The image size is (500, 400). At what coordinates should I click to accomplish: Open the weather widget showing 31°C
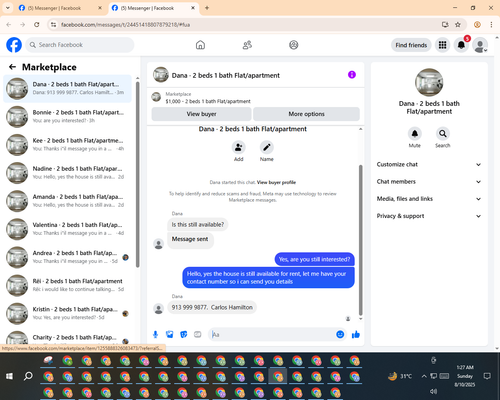(400, 376)
